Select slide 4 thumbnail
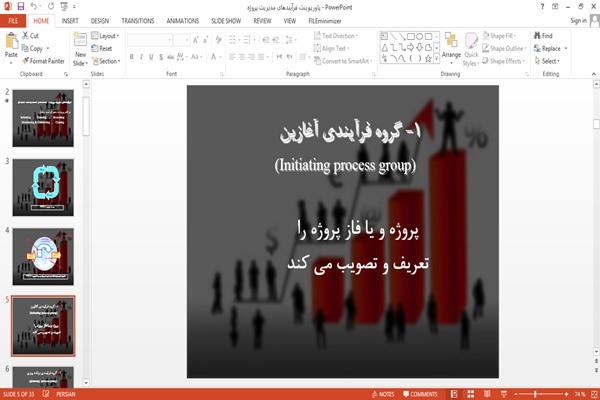This screenshot has width=600, height=400. 43,256
